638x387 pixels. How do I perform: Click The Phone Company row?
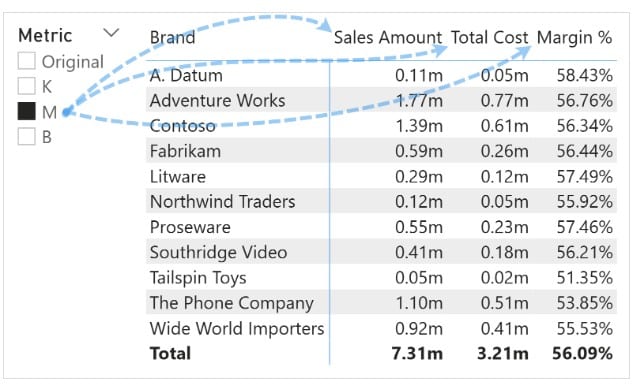(x=381, y=303)
